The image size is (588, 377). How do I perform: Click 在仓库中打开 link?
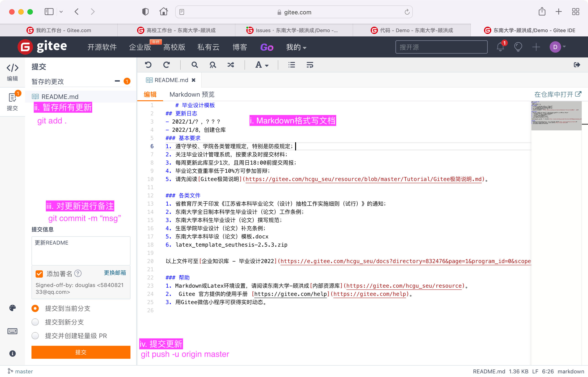point(558,94)
